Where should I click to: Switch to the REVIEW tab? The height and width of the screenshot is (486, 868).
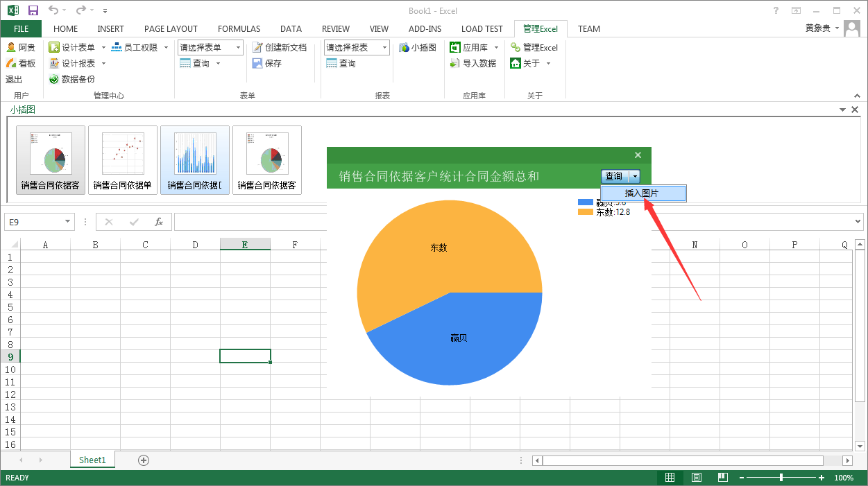pos(336,28)
